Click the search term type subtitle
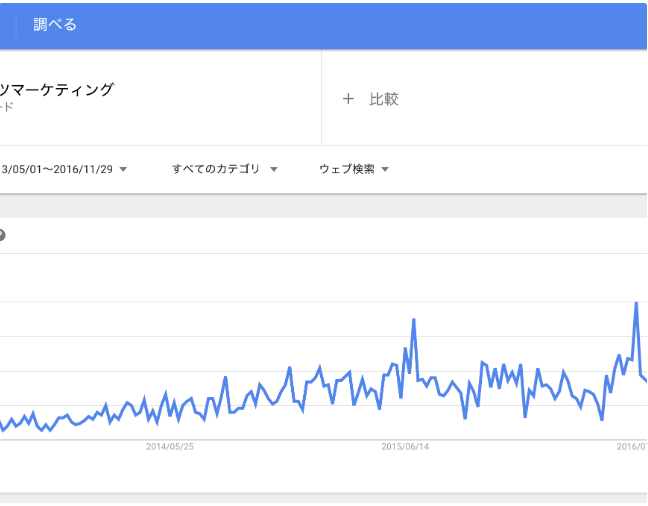 [7, 107]
